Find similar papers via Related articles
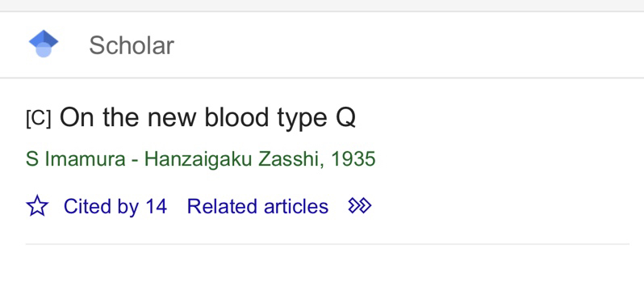The width and height of the screenshot is (644, 291). pos(257,206)
